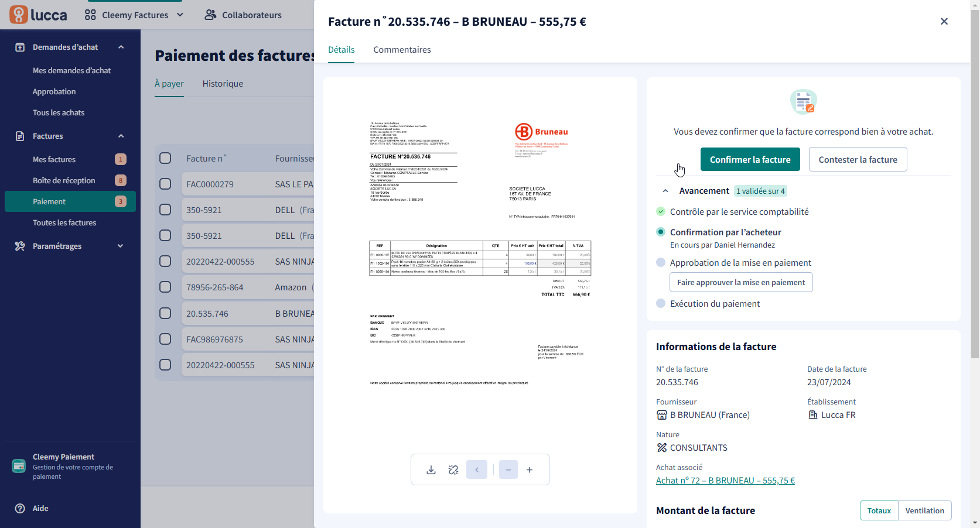Click Contester la facture button
The width and height of the screenshot is (980, 528).
(858, 159)
